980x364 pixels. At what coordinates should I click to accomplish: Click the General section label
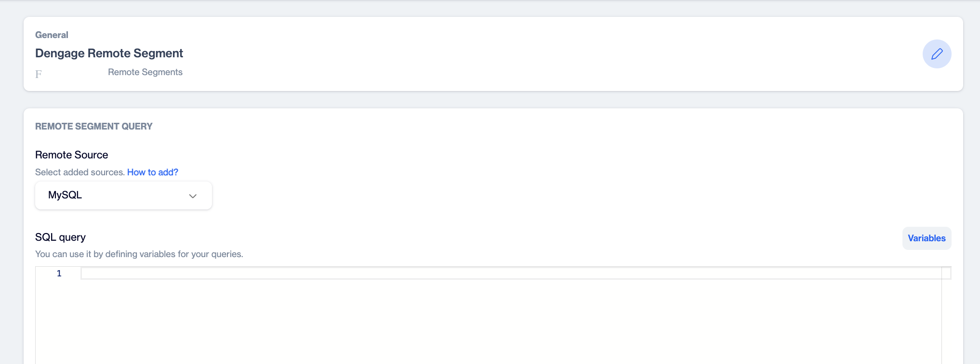click(52, 35)
